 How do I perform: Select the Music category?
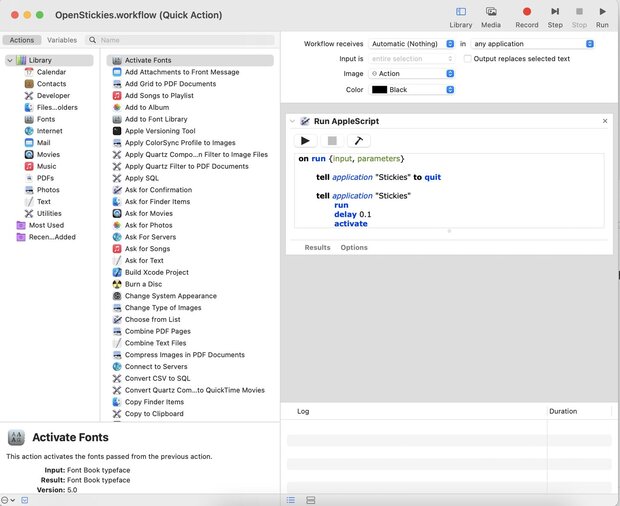(46, 166)
